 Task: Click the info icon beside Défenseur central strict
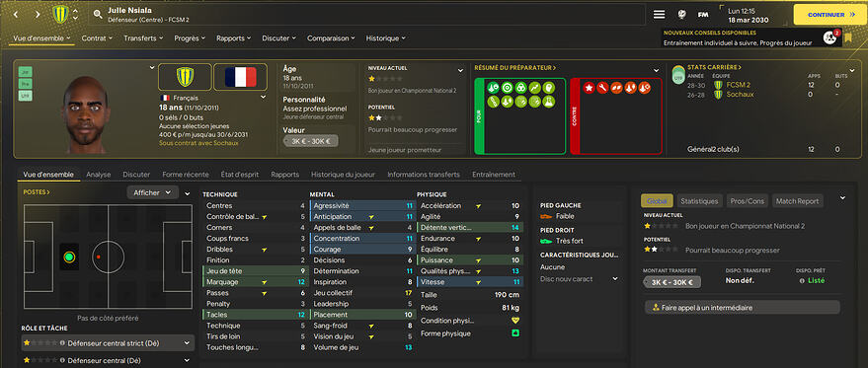coord(62,343)
